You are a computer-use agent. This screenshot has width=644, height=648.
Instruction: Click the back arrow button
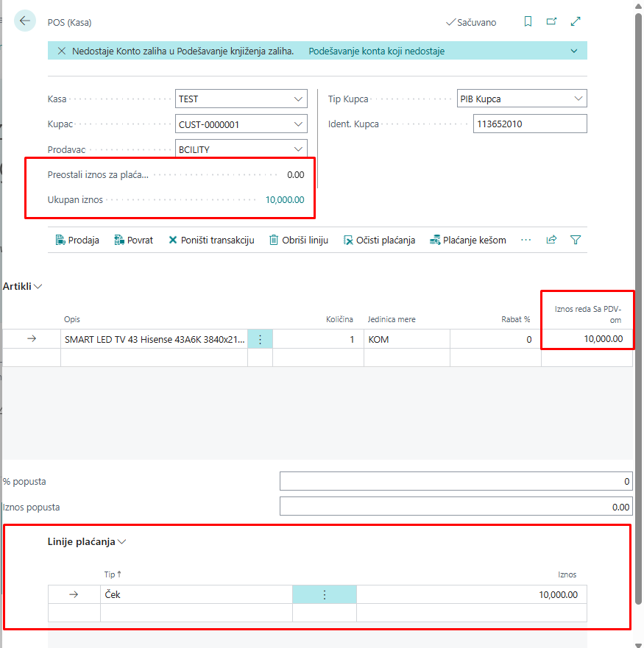[x=25, y=21]
